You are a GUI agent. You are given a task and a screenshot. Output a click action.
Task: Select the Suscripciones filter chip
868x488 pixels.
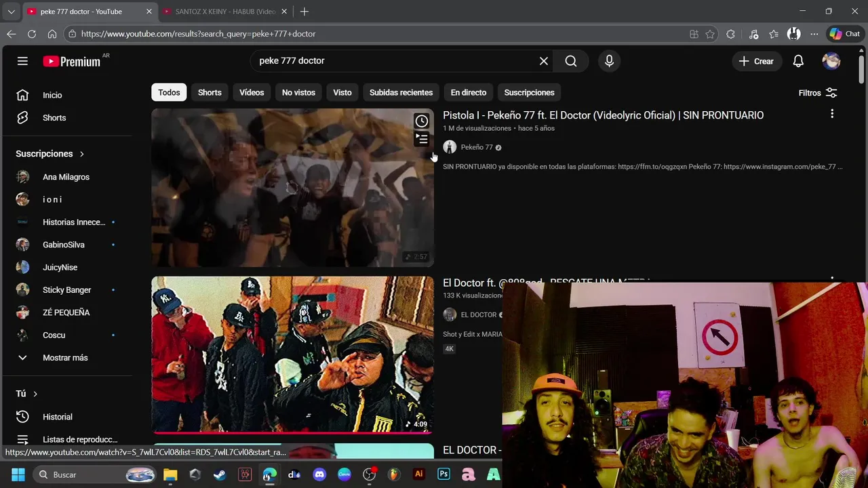click(529, 92)
